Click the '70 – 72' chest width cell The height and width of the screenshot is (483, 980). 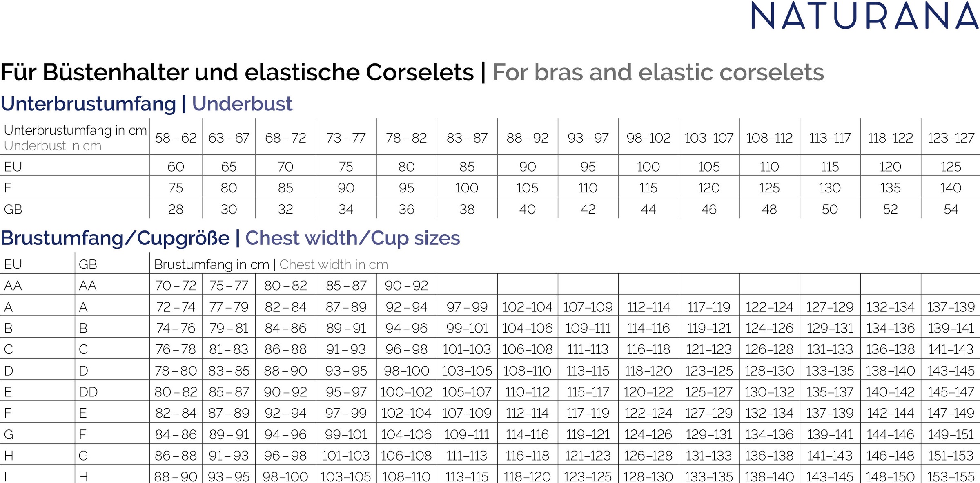coord(176,286)
